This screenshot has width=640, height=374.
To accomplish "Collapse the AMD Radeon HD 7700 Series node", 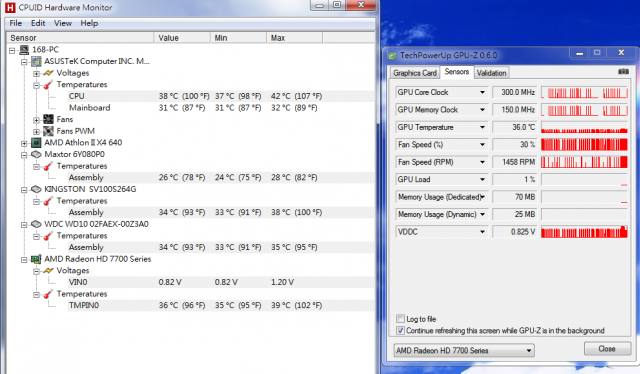I will click(x=24, y=260).
